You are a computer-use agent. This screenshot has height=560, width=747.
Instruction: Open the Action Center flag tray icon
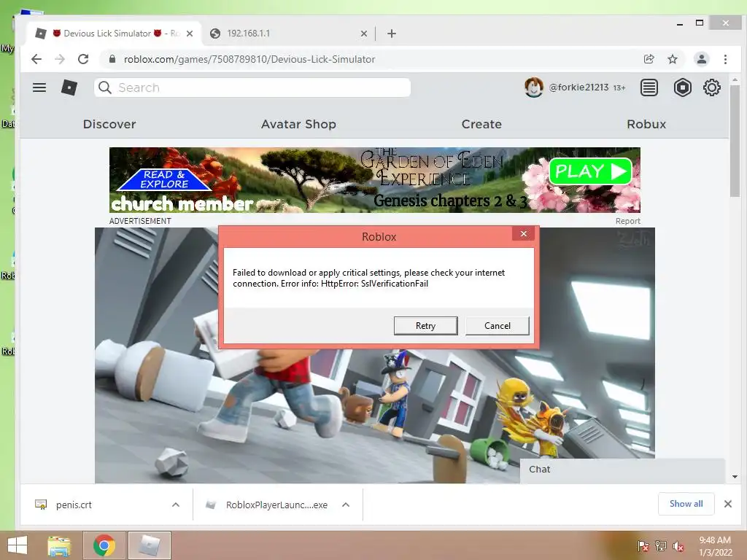(643, 546)
